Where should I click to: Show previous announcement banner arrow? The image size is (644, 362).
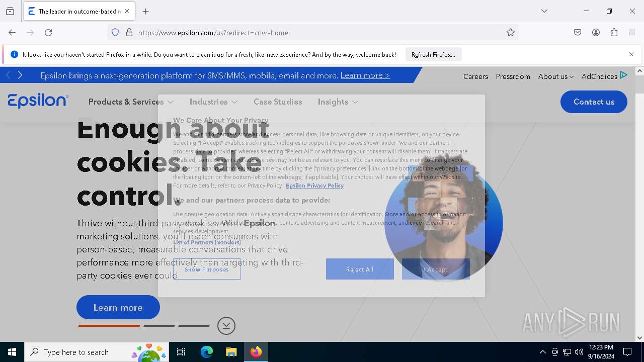point(8,75)
